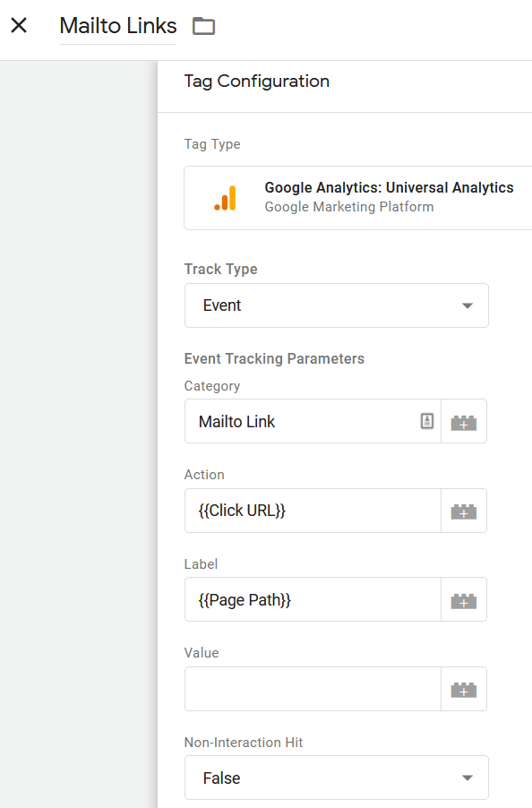The width and height of the screenshot is (532, 808).
Task: Edit the Mailto Links tag name
Action: click(x=118, y=26)
